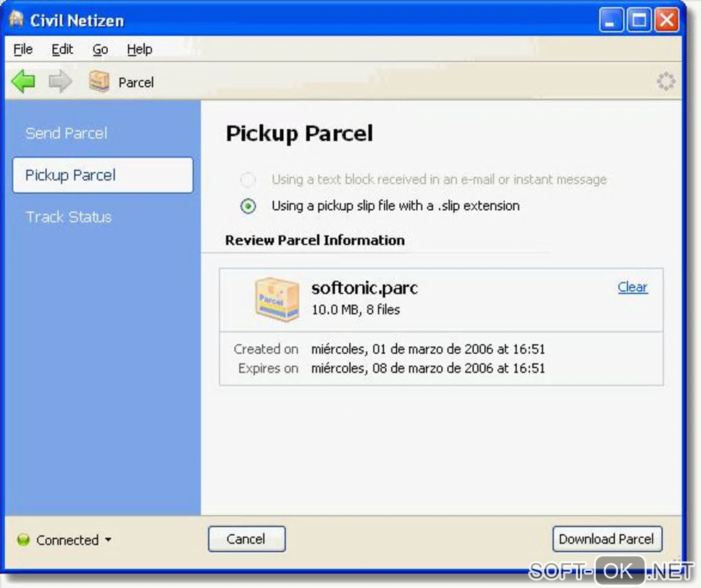Select the pickup slip file option

click(x=247, y=206)
